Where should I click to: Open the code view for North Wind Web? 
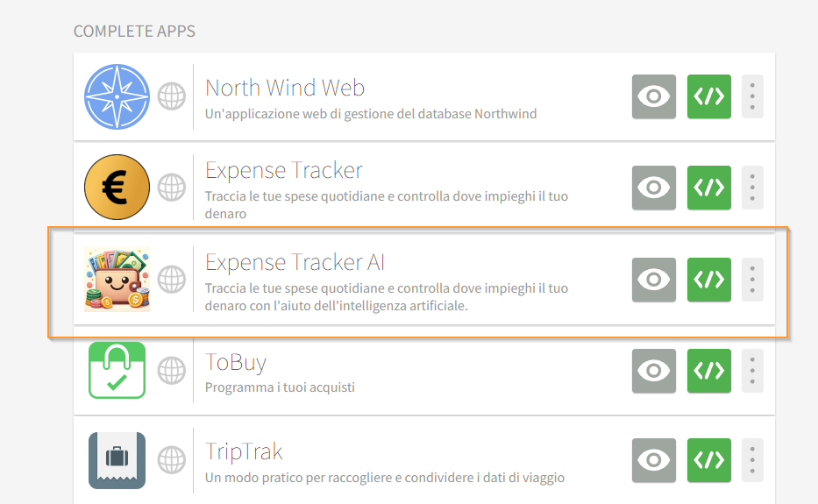[x=708, y=96]
